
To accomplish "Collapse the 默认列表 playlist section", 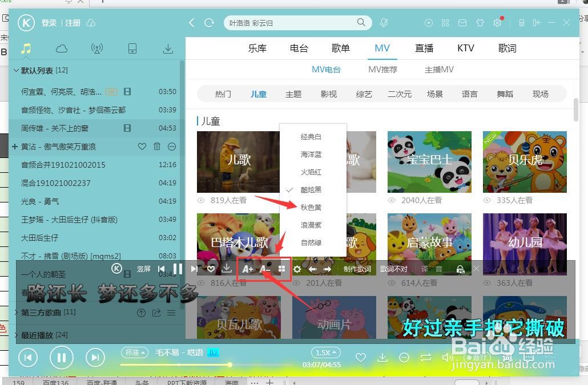I will [x=17, y=70].
